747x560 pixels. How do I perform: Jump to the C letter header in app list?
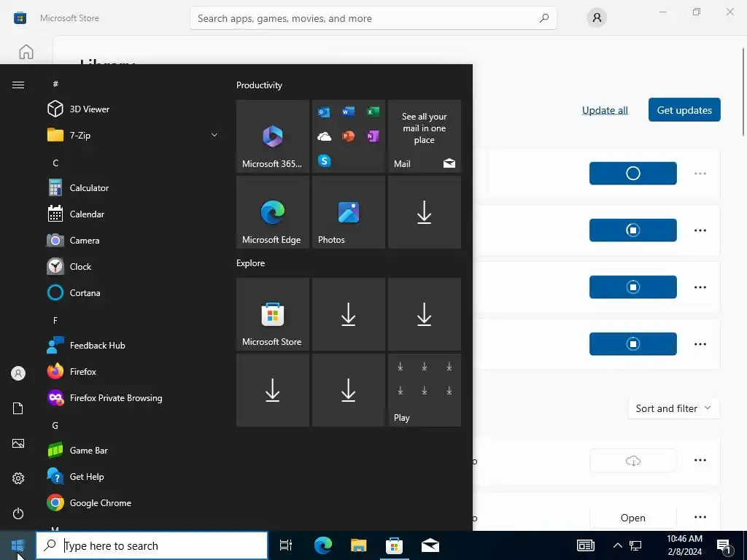point(55,163)
